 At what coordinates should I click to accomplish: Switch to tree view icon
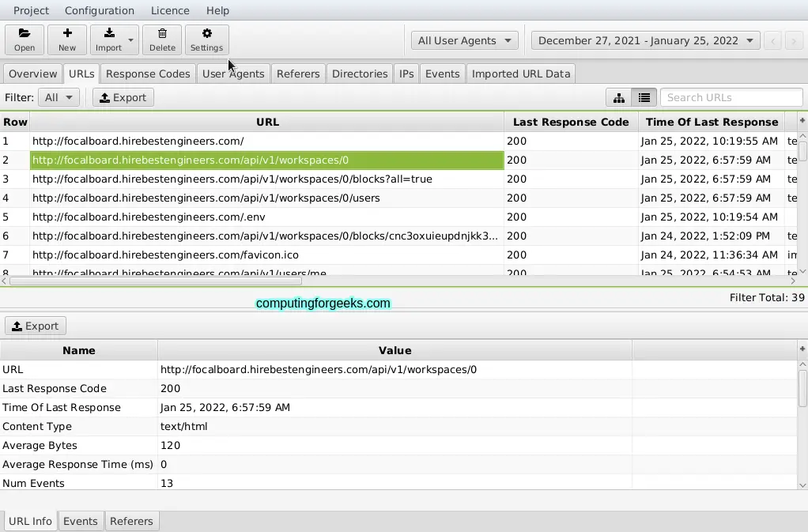click(619, 97)
